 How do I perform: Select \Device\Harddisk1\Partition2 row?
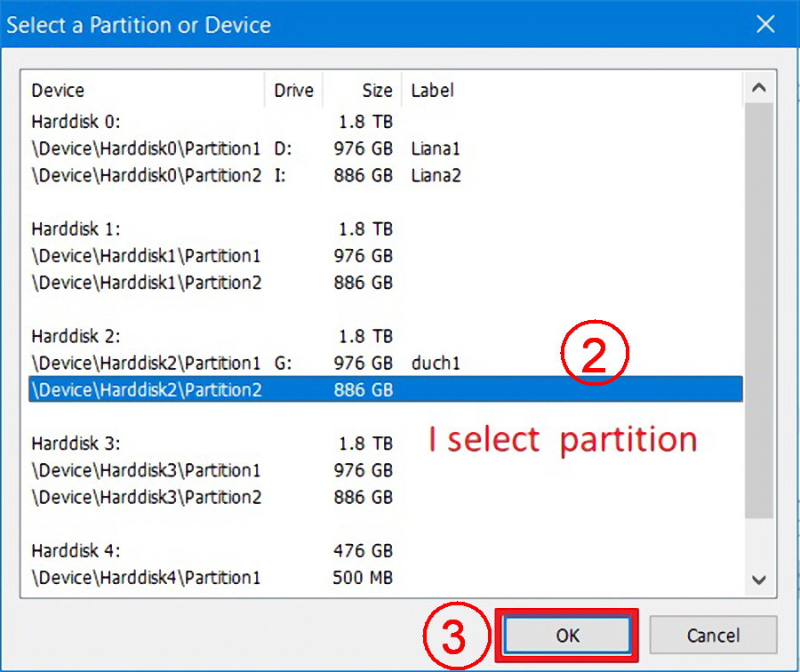click(x=385, y=283)
